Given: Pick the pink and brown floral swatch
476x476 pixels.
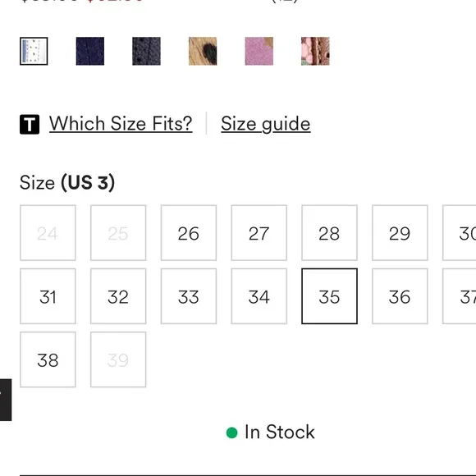Looking at the screenshot, I should point(315,51).
